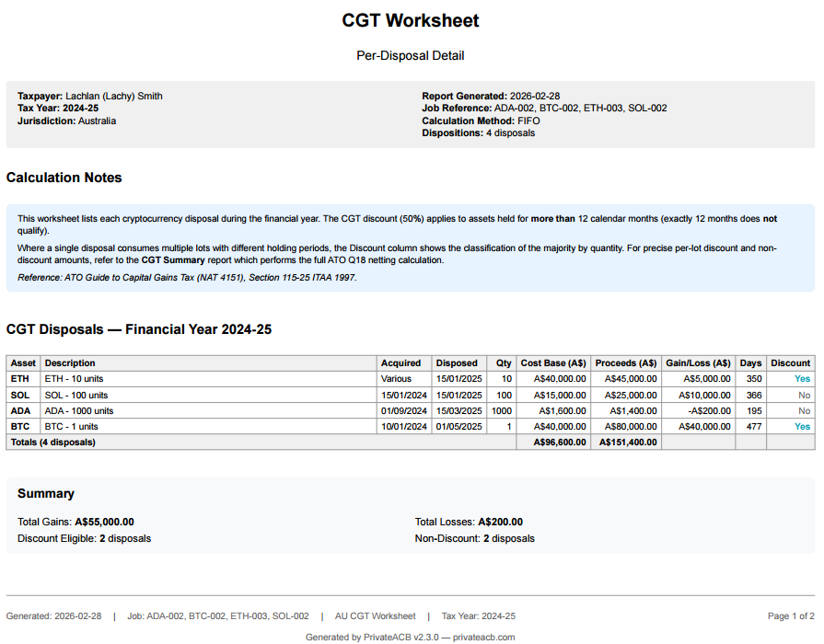Click 'Total Losses: A$200.00' summary line

point(469,523)
